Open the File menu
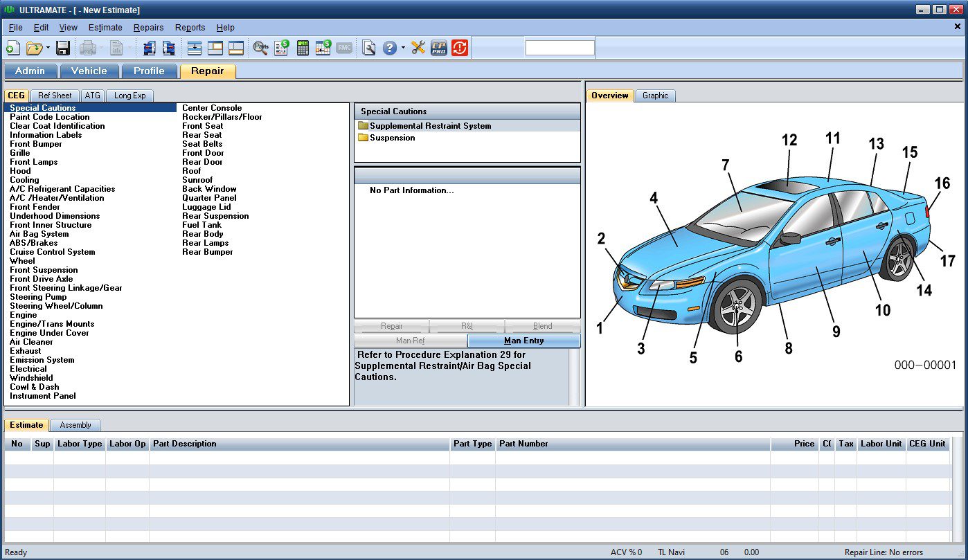Image resolution: width=968 pixels, height=560 pixels. point(16,28)
